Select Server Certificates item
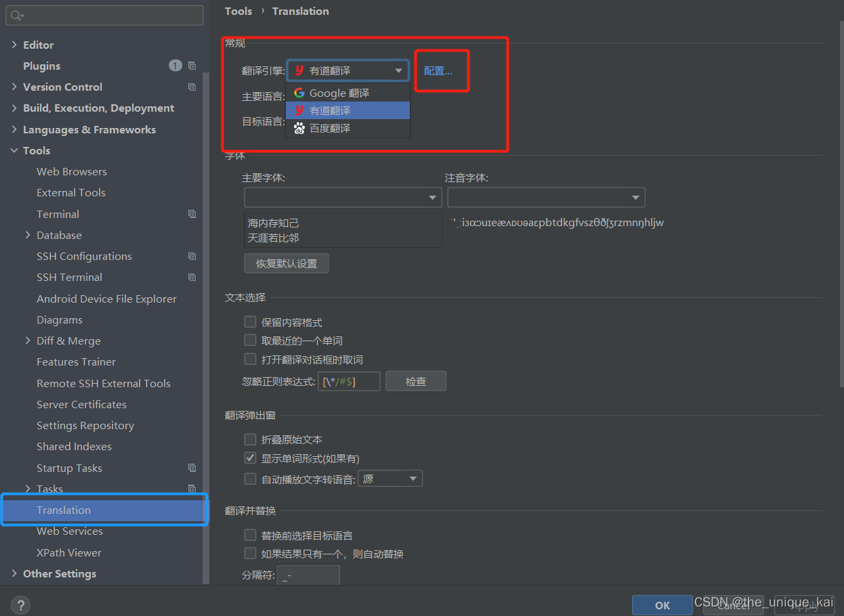This screenshot has height=616, width=844. point(81,405)
